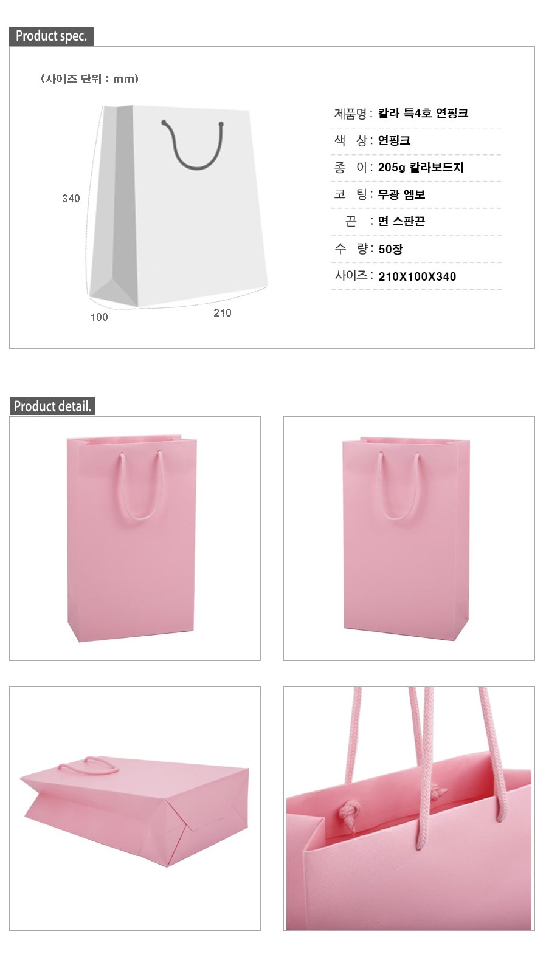Open the front-view pink bag photo

tap(134, 538)
